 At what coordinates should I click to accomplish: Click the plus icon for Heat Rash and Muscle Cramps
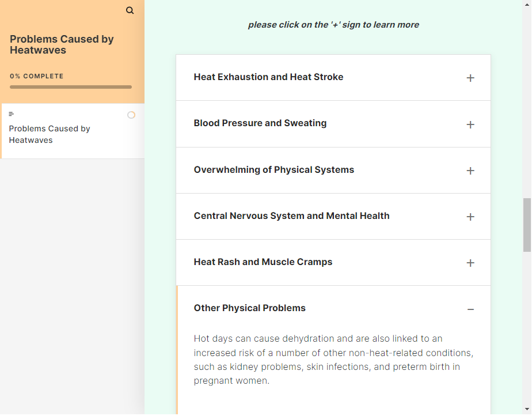coord(470,263)
